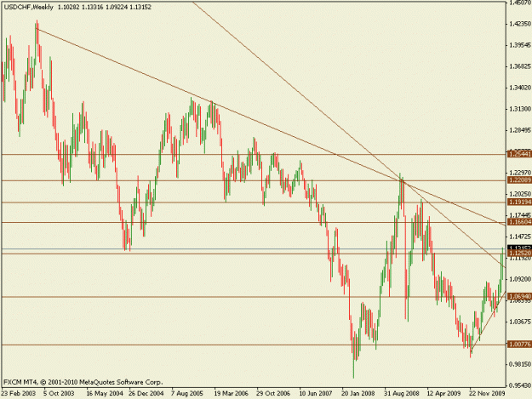Select the 1.19194 horizontal level label

pyautogui.click(x=519, y=202)
